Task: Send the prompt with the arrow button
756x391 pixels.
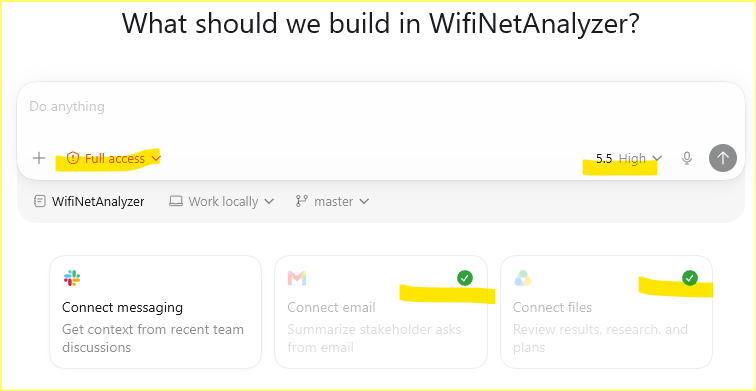Action: point(723,158)
